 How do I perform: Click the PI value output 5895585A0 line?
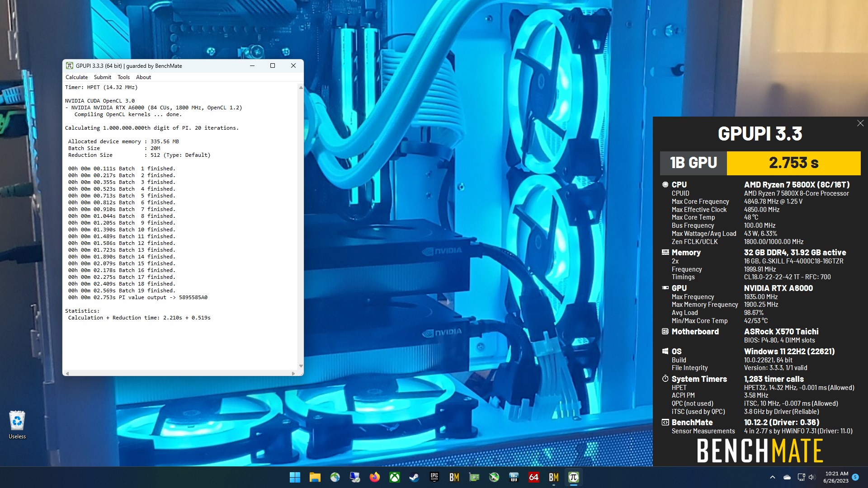[x=138, y=297]
